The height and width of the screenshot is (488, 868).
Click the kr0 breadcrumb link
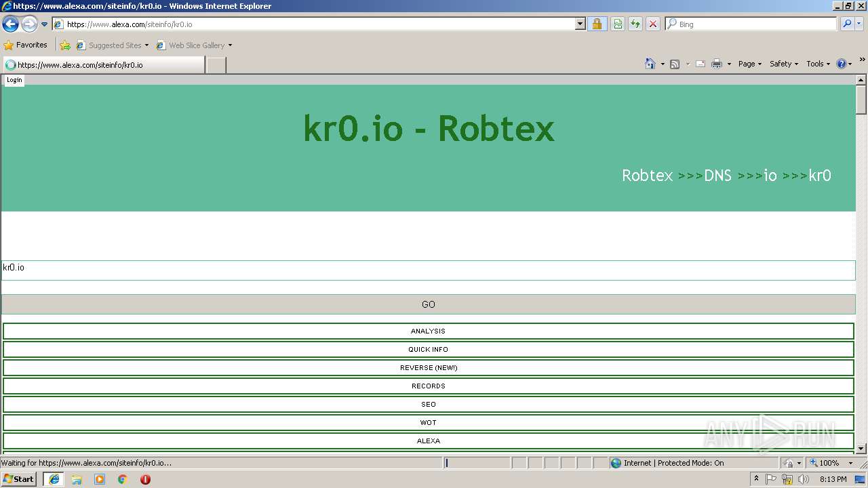(820, 176)
